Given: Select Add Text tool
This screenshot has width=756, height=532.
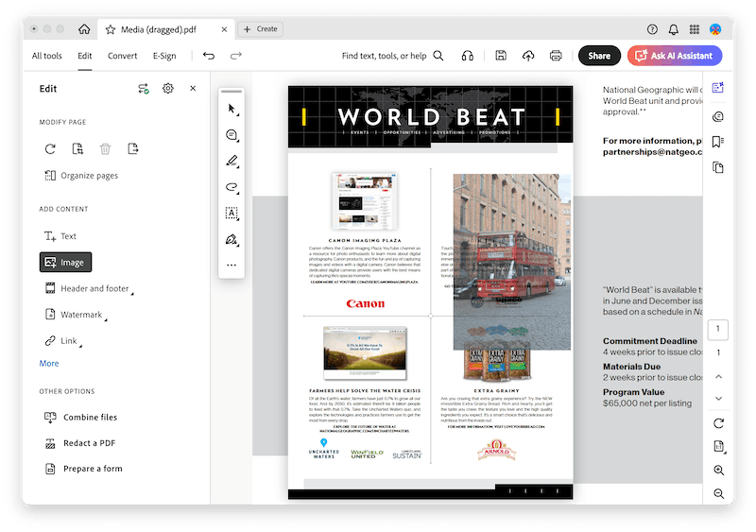Looking at the screenshot, I should coord(60,236).
